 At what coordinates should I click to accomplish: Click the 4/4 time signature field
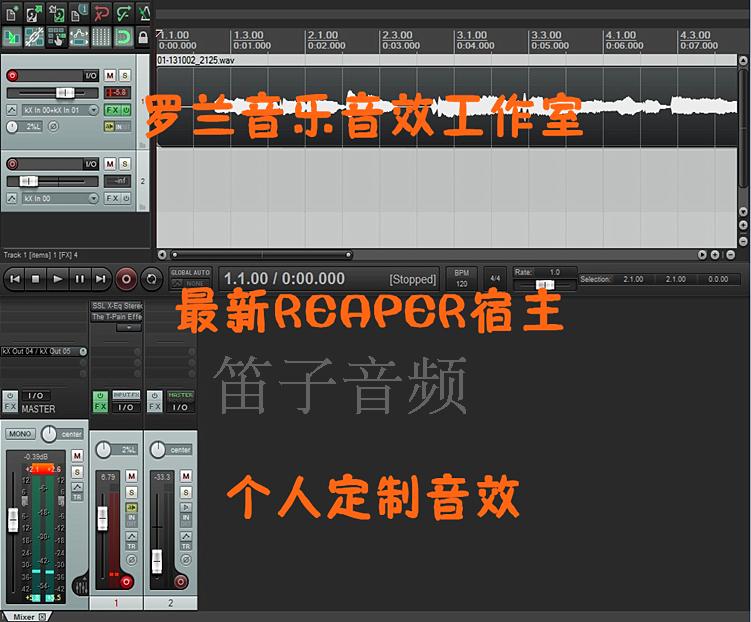pyautogui.click(x=495, y=278)
